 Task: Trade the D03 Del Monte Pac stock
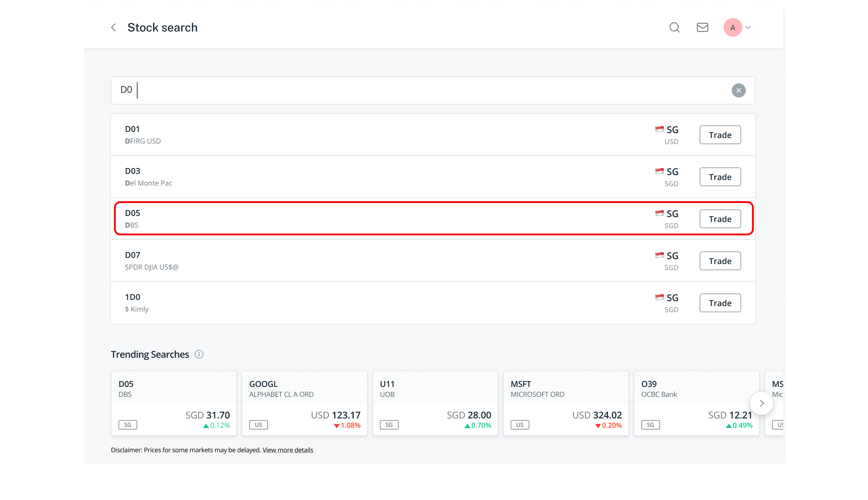tap(720, 177)
